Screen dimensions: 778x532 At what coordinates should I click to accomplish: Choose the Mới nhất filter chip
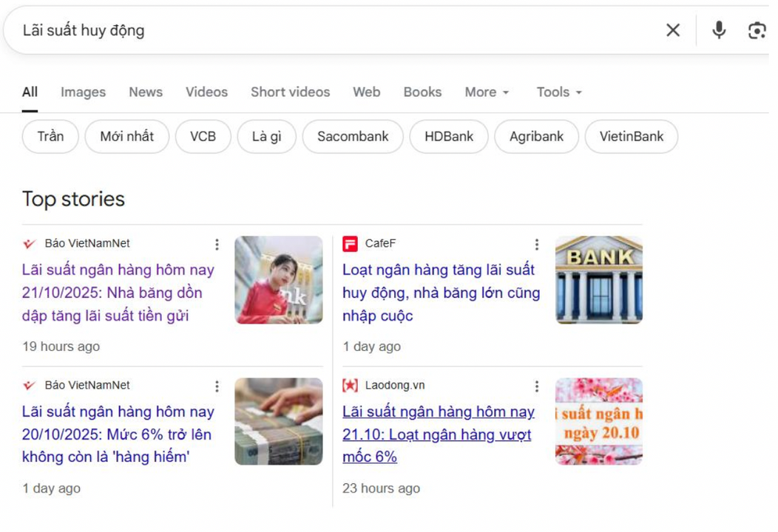(126, 137)
